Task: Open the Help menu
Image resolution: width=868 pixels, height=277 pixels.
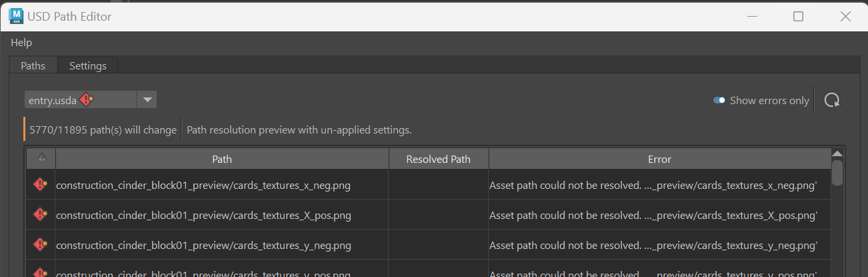Action: [x=21, y=42]
